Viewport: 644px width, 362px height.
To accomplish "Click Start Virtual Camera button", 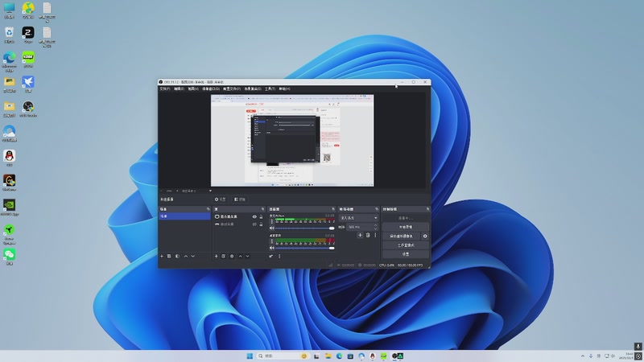I will tap(401, 236).
